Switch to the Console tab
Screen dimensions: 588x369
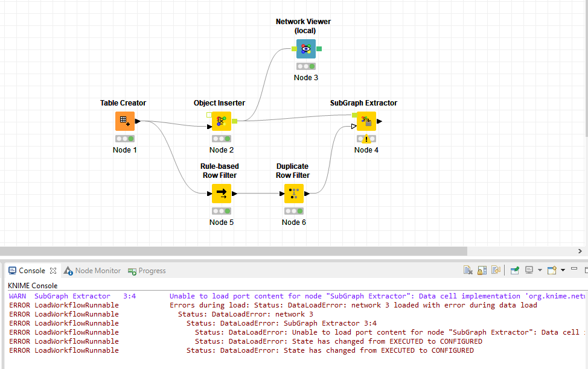coord(32,271)
